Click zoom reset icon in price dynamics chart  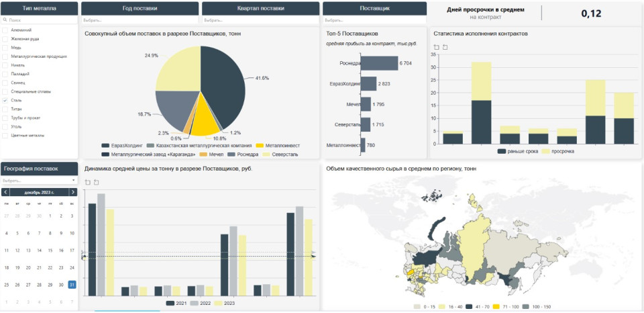96,182
